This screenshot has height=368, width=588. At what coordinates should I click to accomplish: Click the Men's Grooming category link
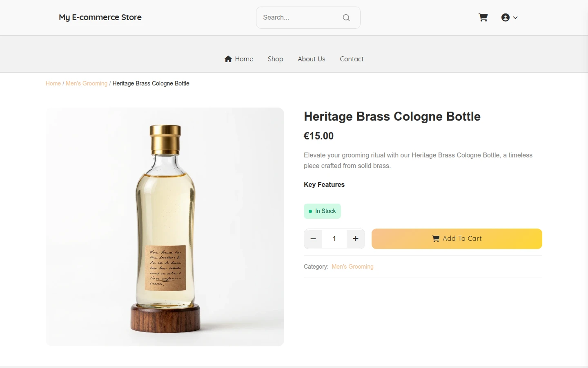[352, 267]
